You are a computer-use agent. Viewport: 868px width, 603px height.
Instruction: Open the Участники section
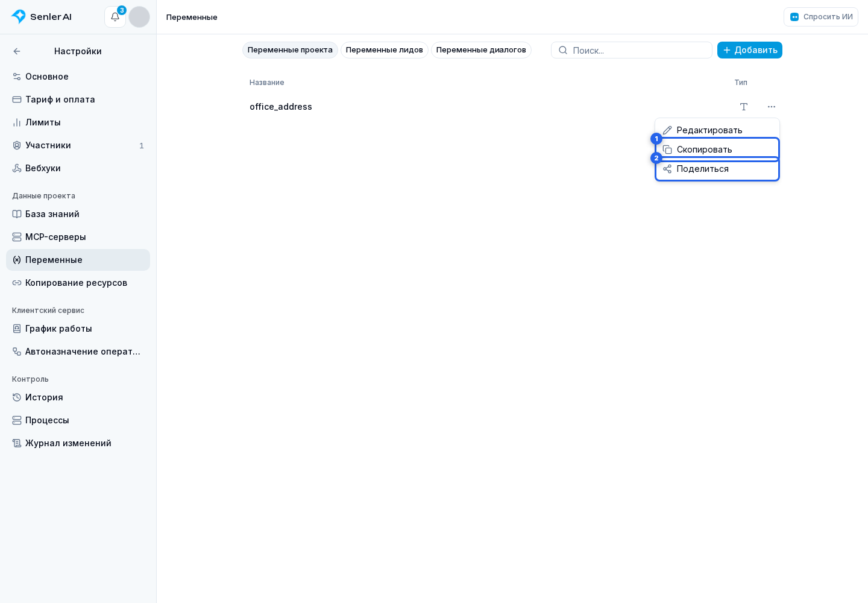(78, 145)
